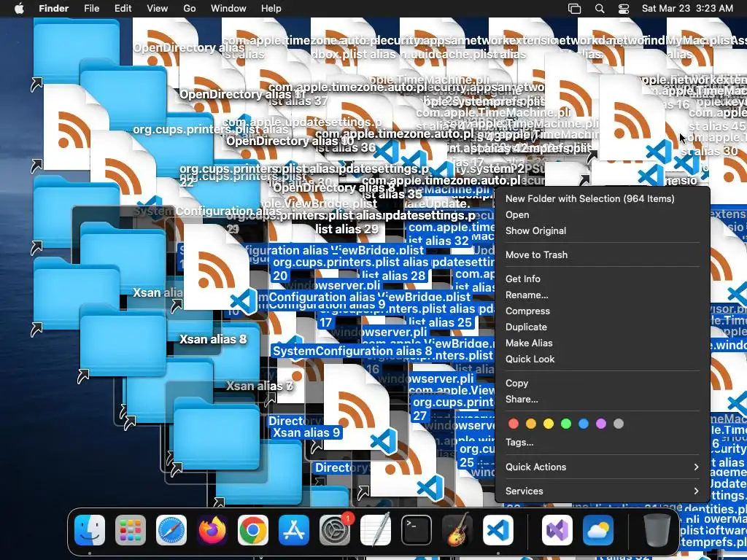Open the Help menu

coord(271,9)
